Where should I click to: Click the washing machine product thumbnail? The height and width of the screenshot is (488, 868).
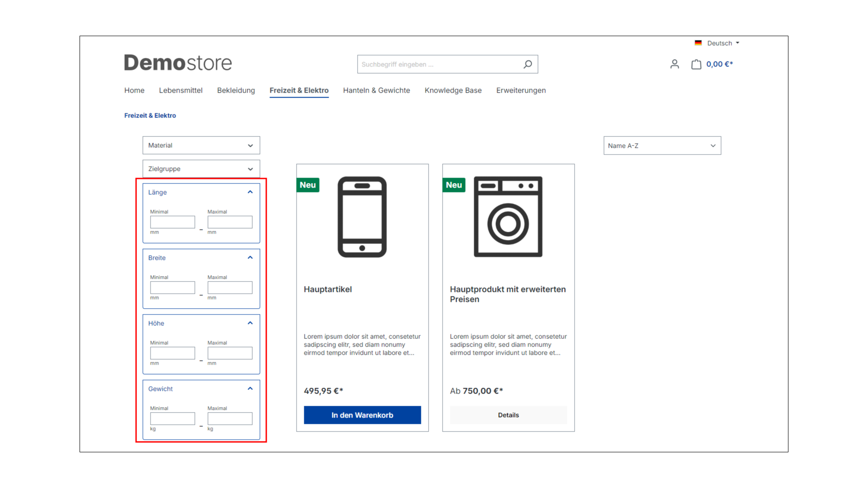[508, 217]
